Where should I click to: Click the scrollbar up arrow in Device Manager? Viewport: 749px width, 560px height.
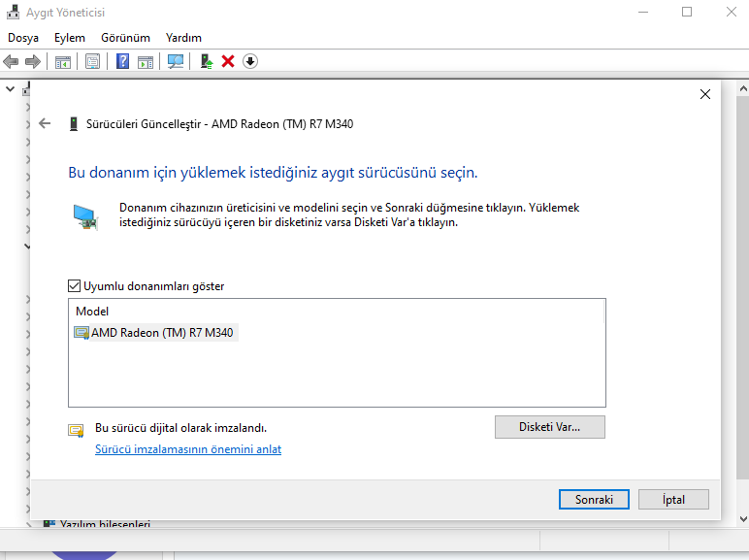pyautogui.click(x=743, y=88)
